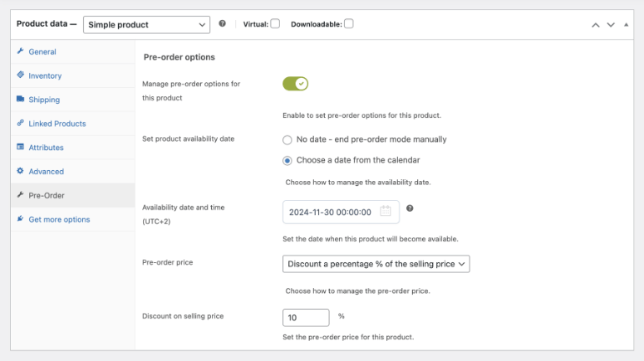Tick the Downloadable checkbox
The height and width of the screenshot is (361, 644).
point(349,24)
